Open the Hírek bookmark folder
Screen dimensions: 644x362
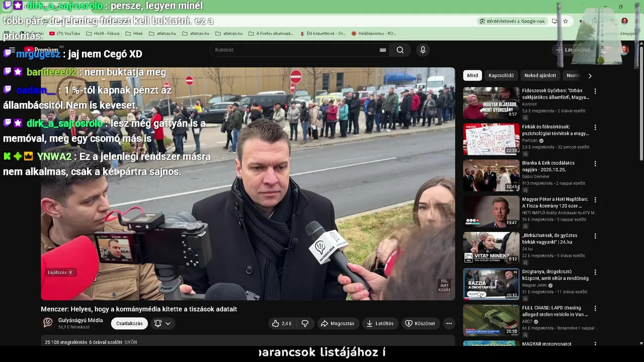click(134, 34)
